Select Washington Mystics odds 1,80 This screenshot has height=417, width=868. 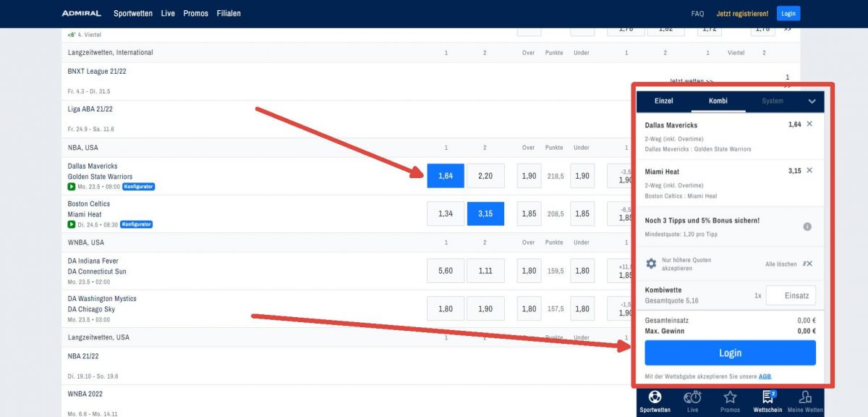[x=446, y=308]
